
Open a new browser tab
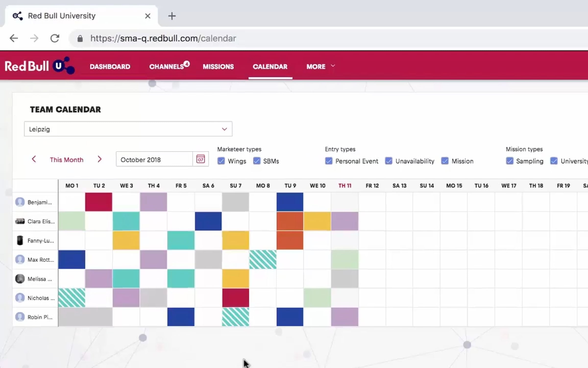[172, 16]
